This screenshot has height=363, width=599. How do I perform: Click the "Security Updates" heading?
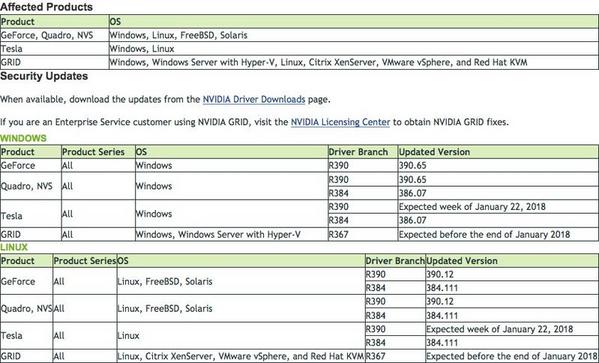44,76
